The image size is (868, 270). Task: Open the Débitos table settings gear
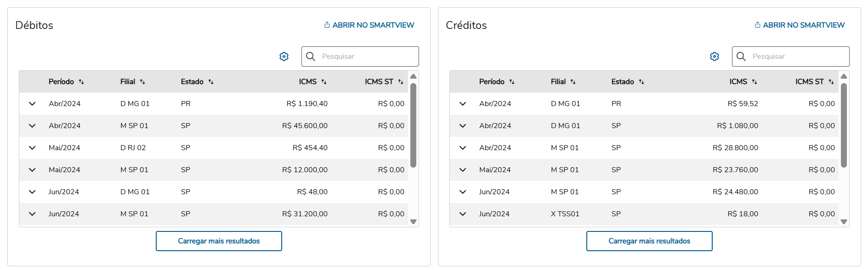tap(284, 56)
